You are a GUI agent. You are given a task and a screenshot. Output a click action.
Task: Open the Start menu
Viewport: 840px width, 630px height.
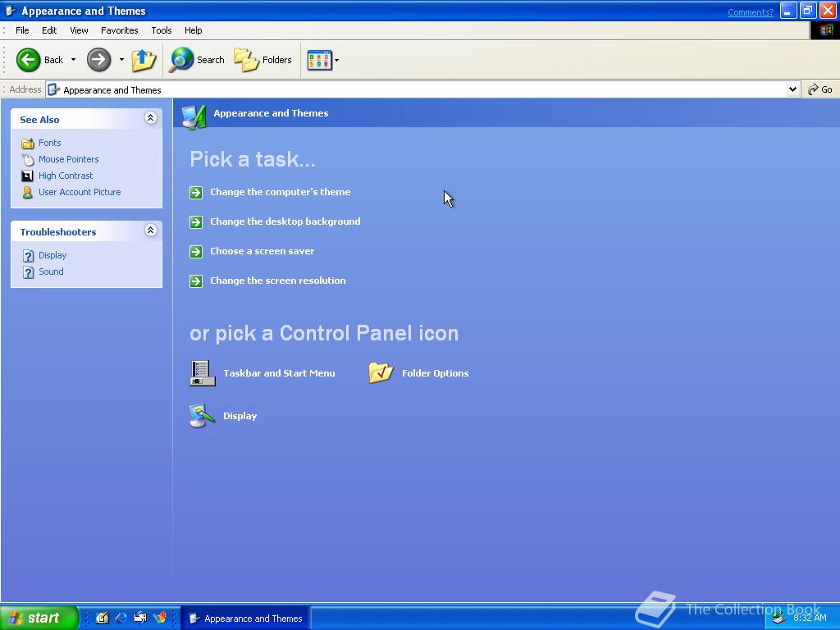39,618
